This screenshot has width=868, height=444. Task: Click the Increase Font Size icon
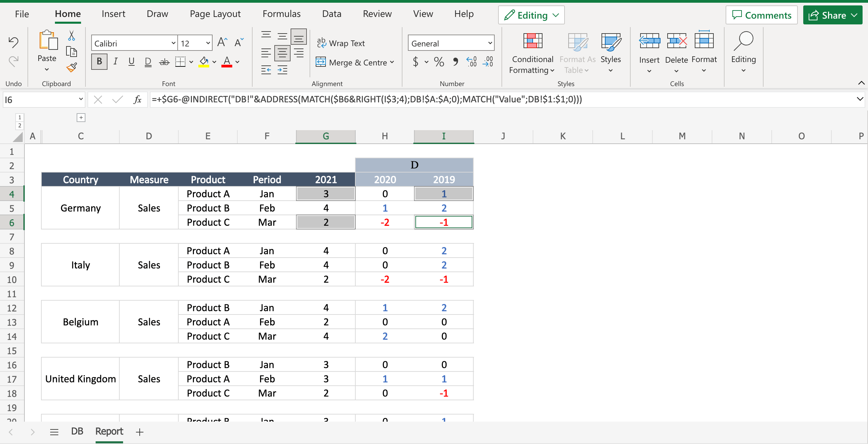222,42
